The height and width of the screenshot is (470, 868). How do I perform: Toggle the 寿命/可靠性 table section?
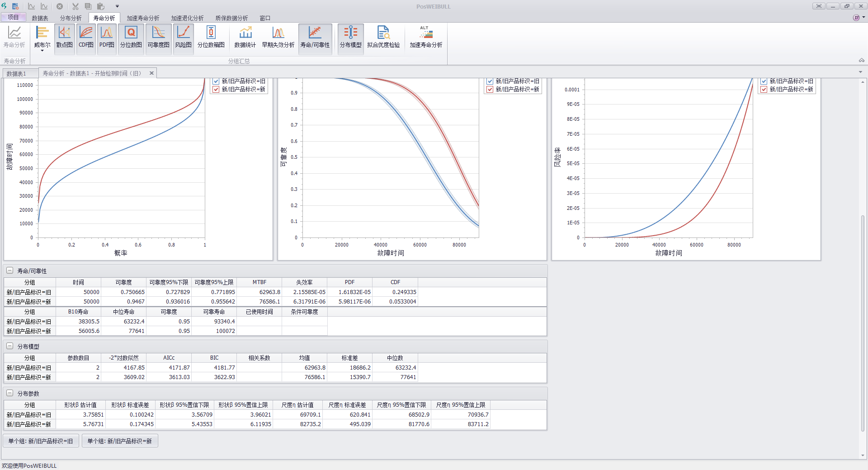point(315,39)
